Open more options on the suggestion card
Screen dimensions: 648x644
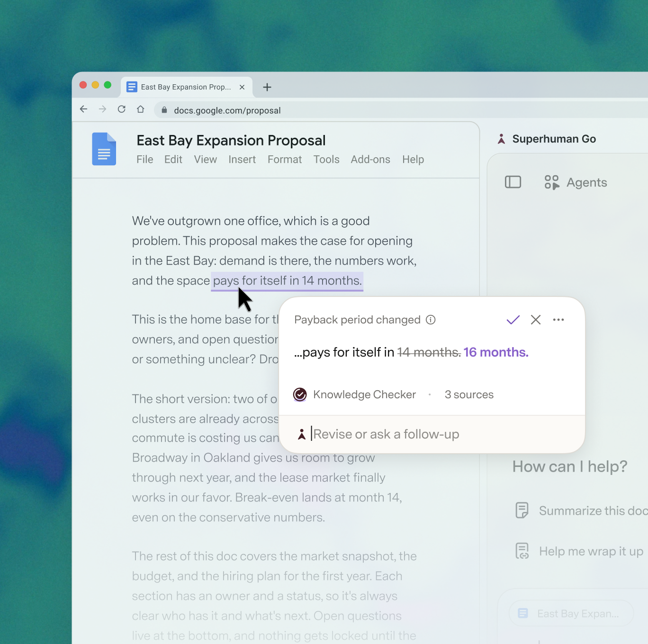[558, 320]
